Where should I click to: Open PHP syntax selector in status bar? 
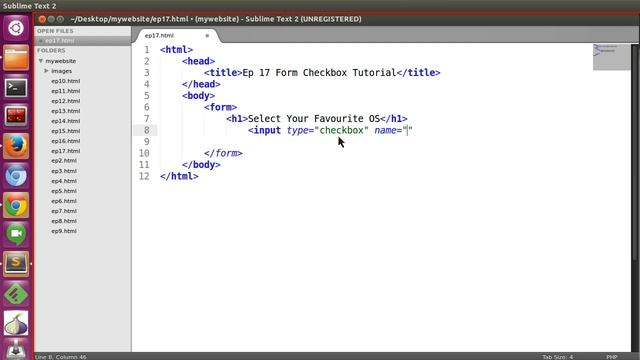tap(612, 357)
